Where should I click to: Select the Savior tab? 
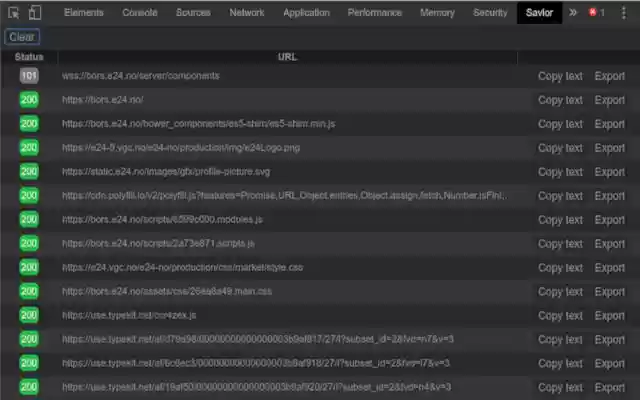539,13
